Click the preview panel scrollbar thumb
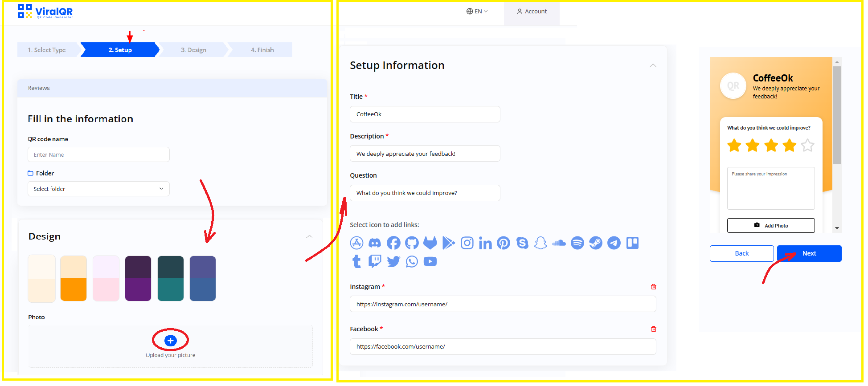868x386 pixels. 837,116
